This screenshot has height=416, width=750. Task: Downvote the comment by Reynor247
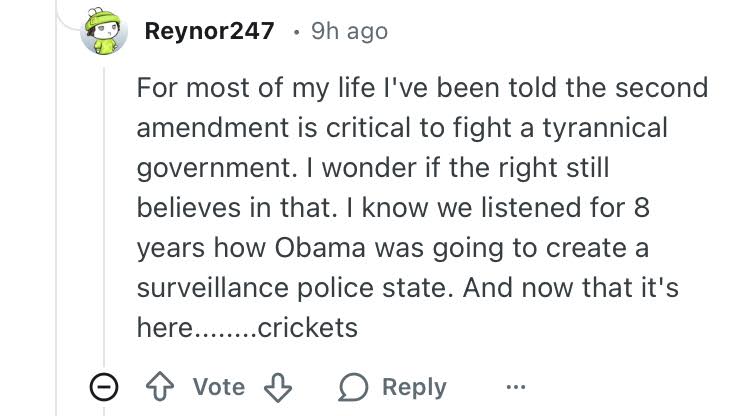point(278,387)
